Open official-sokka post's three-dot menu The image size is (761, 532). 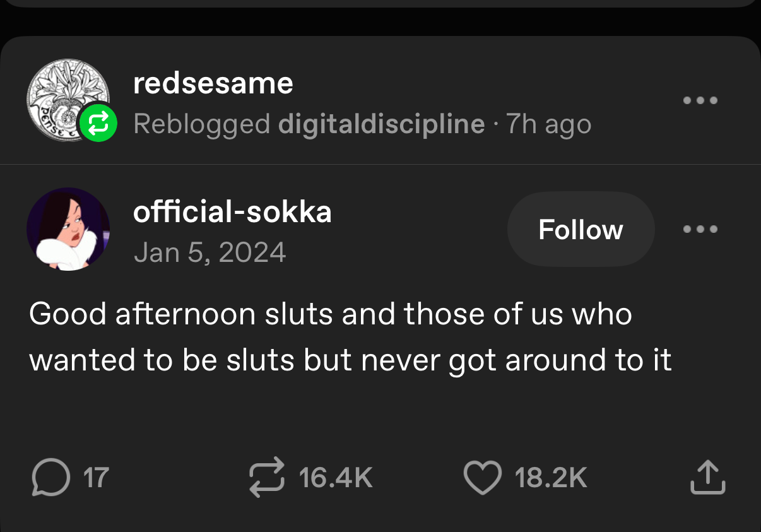coord(700,229)
